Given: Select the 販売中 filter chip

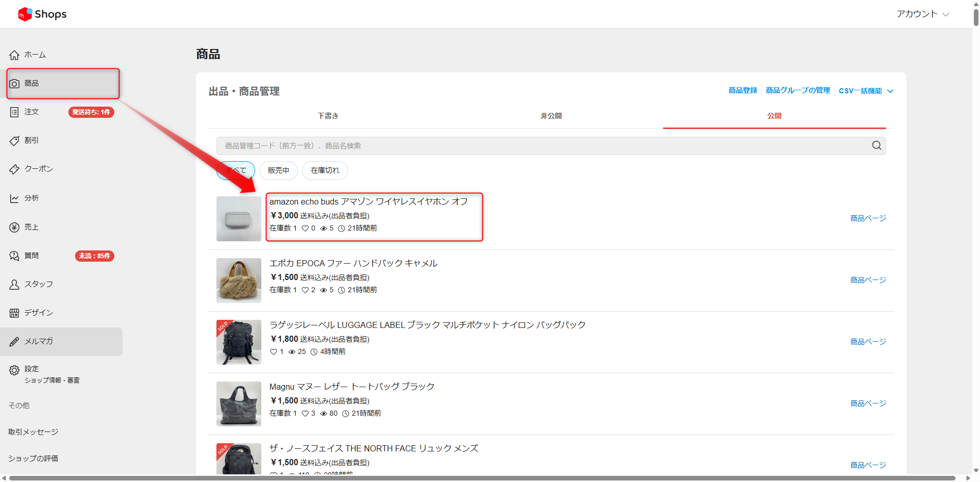Looking at the screenshot, I should (x=279, y=170).
